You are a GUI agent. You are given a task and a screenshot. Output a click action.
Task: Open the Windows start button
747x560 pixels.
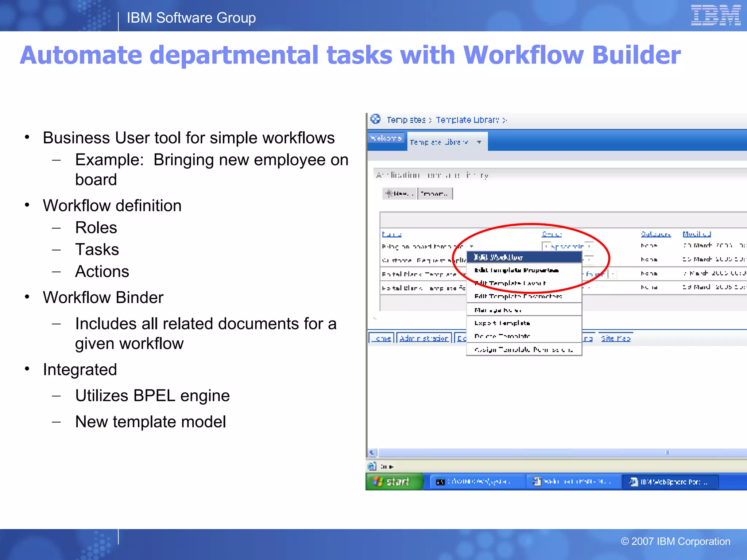(x=395, y=482)
